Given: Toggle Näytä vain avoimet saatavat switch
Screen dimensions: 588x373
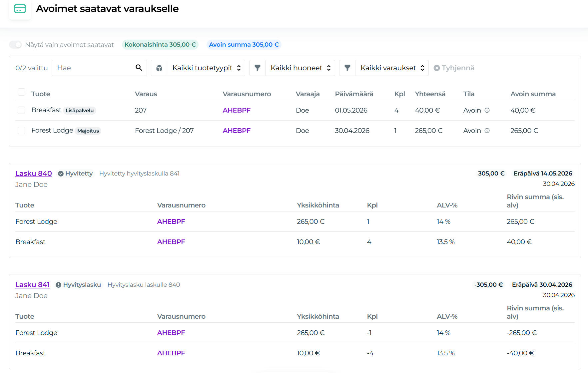Looking at the screenshot, I should pyautogui.click(x=15, y=45).
